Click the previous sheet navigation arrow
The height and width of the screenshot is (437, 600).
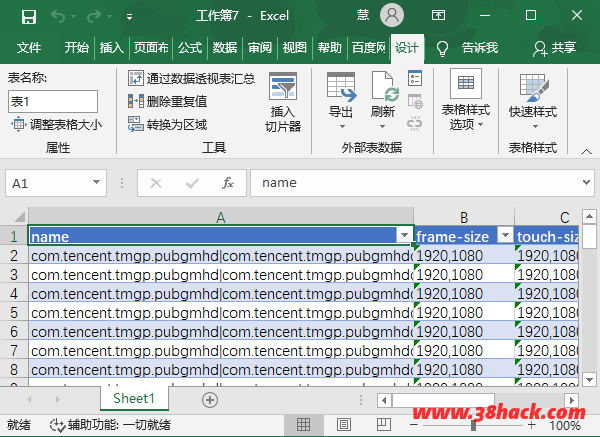click(29, 399)
